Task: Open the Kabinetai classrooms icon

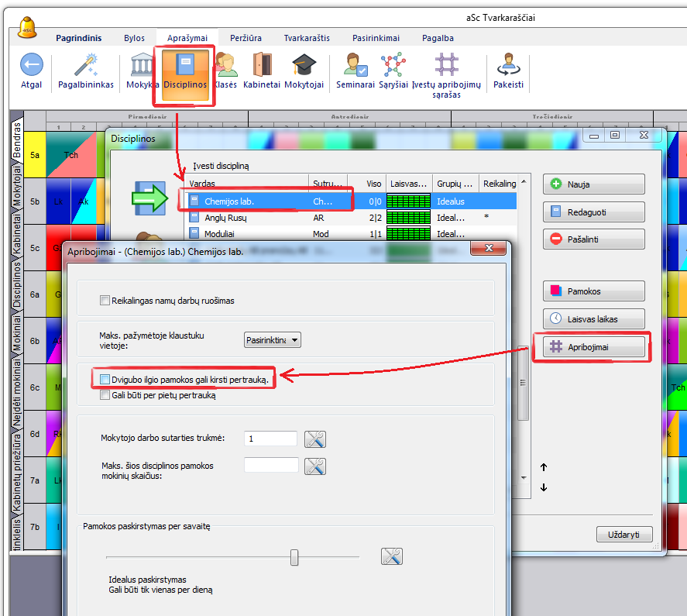Action: 262,65
